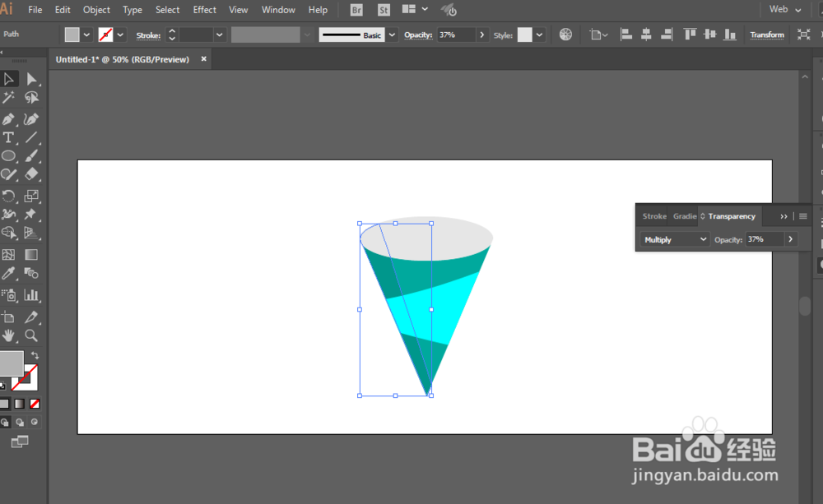Screen dimensions: 823x504
Task: Select the Rotate tool
Action: coord(9,197)
